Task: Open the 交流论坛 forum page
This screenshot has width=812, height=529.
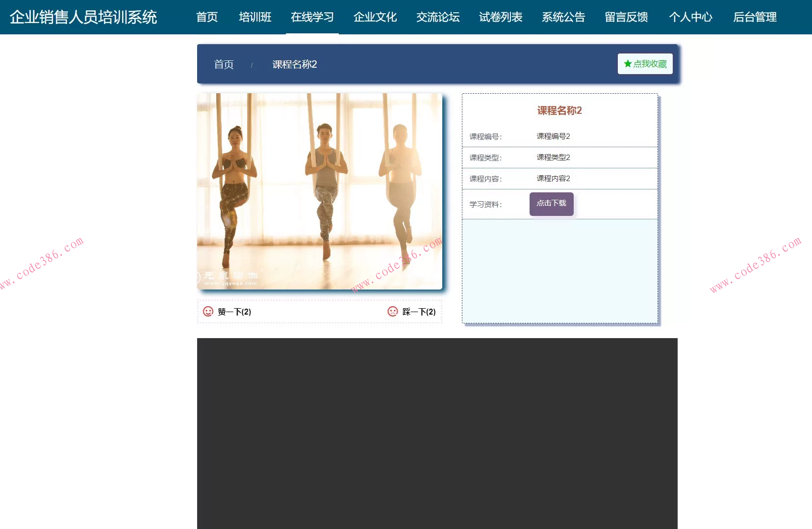Action: click(437, 17)
